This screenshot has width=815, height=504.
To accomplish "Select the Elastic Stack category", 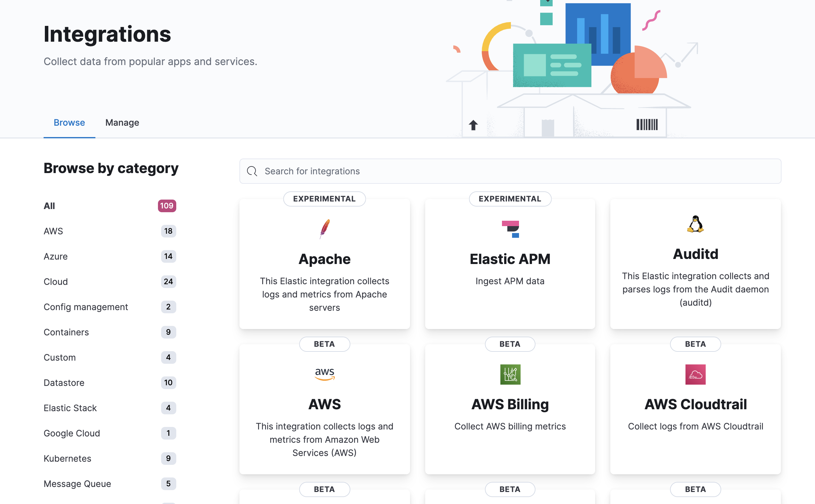I will coord(70,408).
